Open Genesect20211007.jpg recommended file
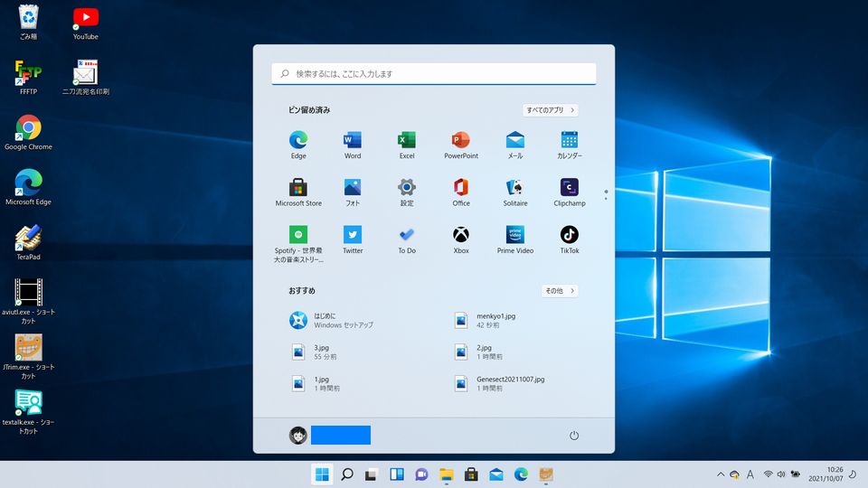Screen dimensions: 868x488 pyautogui.click(x=509, y=383)
